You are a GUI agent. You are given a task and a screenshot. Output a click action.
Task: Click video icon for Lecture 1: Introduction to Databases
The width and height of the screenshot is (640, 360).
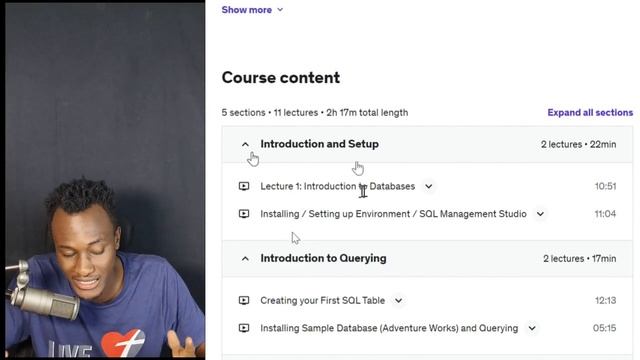pyautogui.click(x=244, y=186)
